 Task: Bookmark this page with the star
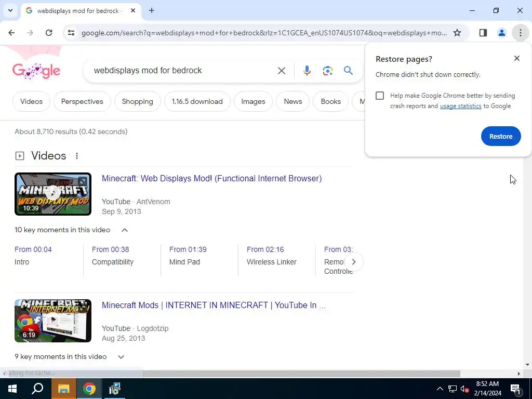pyautogui.click(x=457, y=33)
